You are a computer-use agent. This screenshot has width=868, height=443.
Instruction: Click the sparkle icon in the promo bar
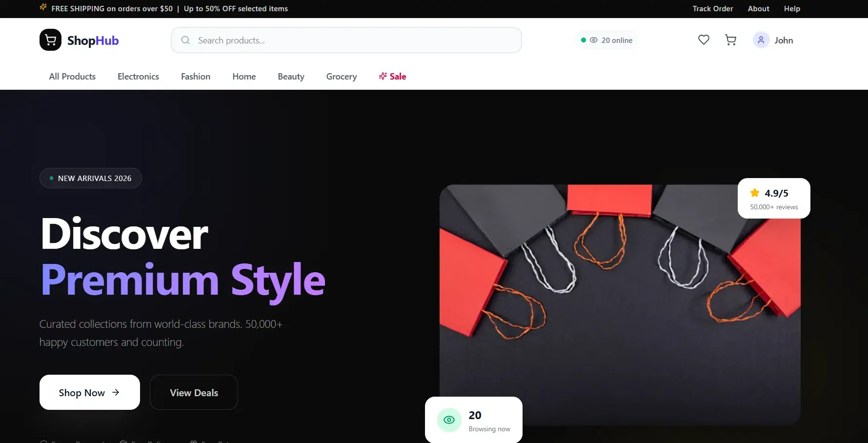[x=43, y=7]
